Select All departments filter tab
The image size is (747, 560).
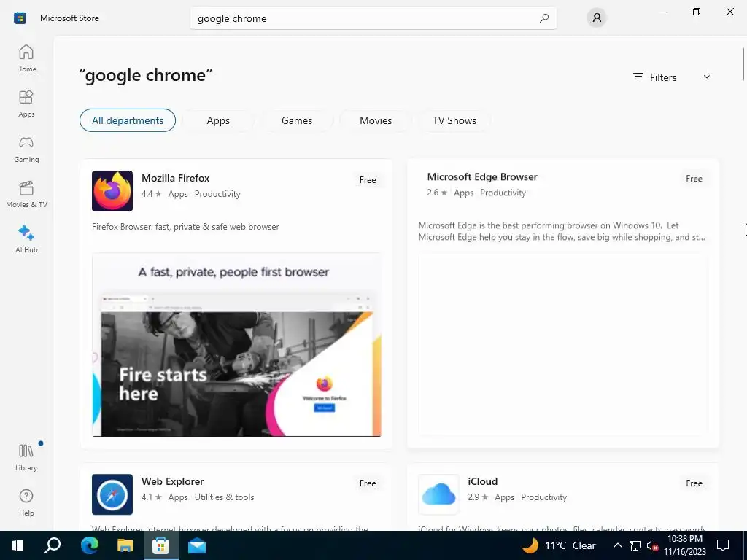[128, 120]
